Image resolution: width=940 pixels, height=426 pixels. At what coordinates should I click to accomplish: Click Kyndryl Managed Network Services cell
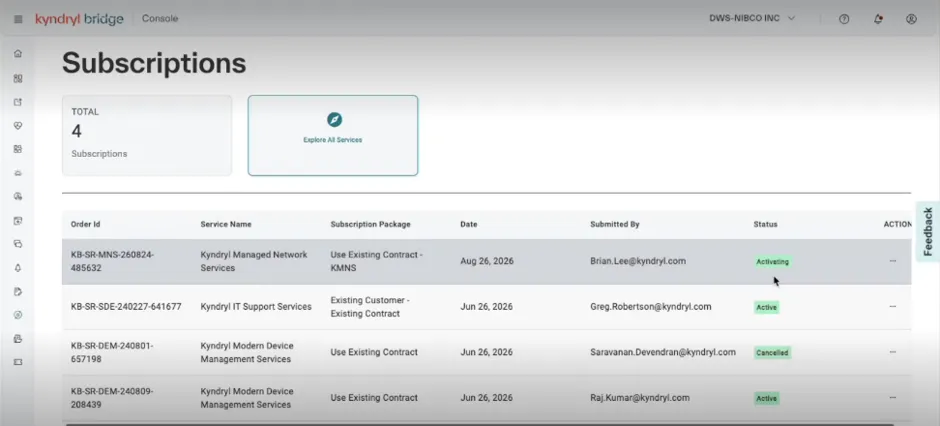[254, 261]
